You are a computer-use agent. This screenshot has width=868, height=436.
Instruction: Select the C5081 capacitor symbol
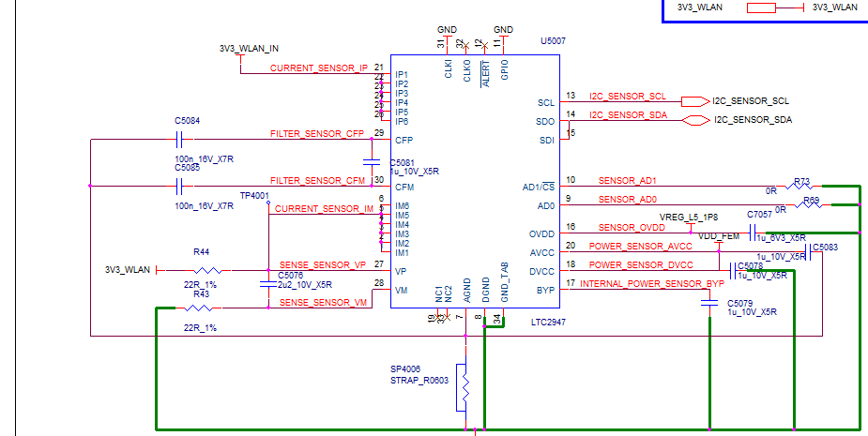(372, 162)
